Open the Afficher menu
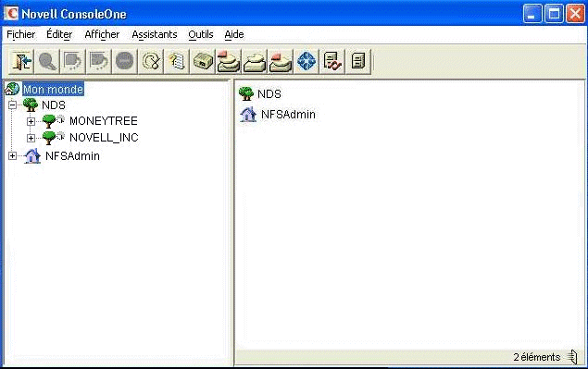This screenshot has height=369, width=588. pyautogui.click(x=102, y=34)
